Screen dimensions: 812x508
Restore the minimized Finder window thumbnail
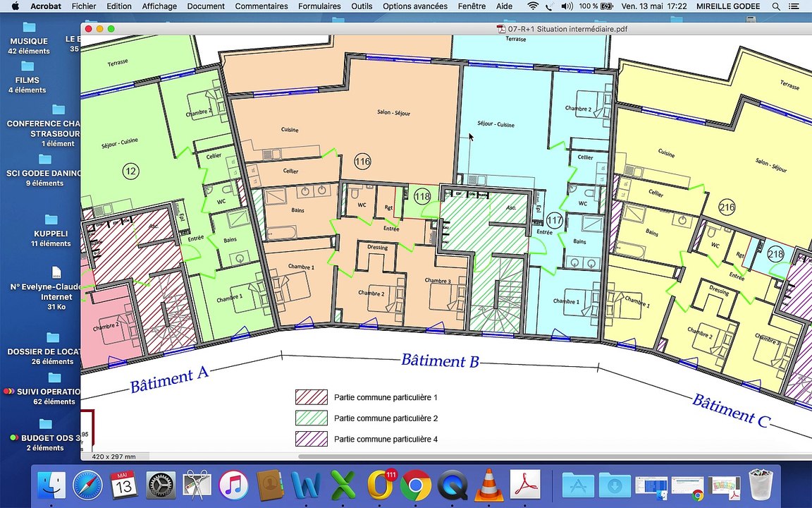[651, 488]
